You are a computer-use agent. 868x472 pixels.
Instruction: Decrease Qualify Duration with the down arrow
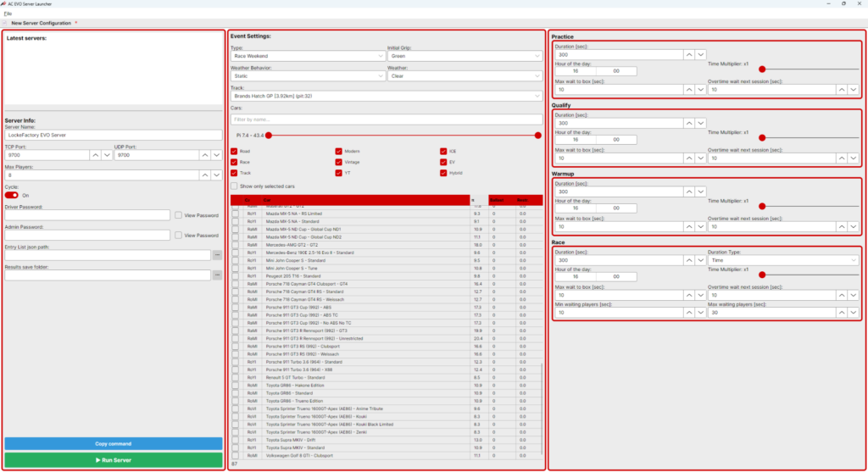[x=701, y=123]
